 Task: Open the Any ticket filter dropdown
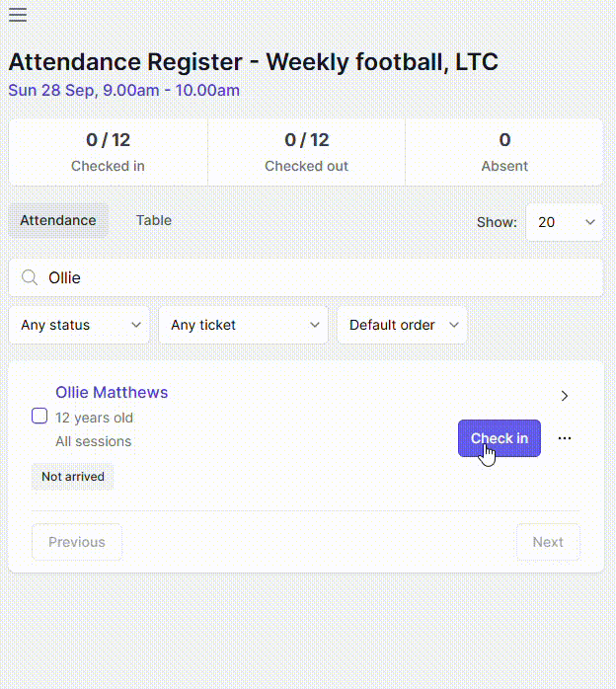point(243,325)
